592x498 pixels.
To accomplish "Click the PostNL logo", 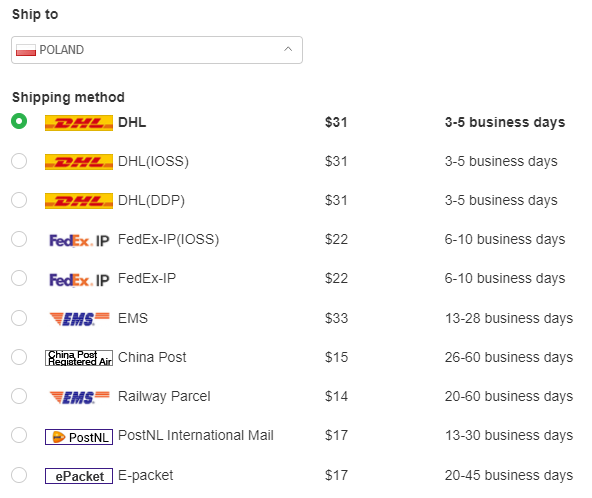I will [79, 437].
